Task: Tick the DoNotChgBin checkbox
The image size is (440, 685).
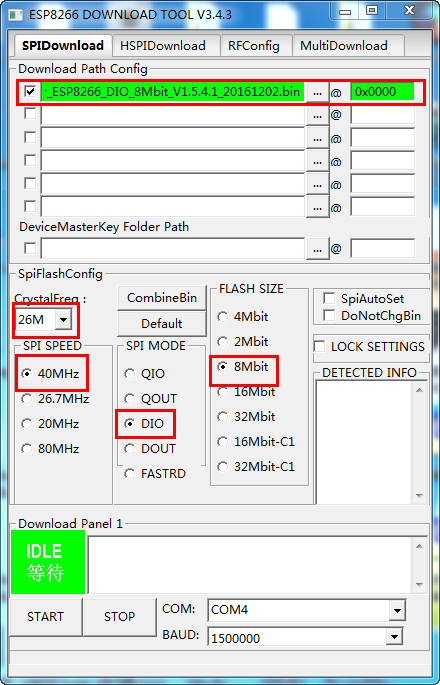Action: (x=329, y=315)
